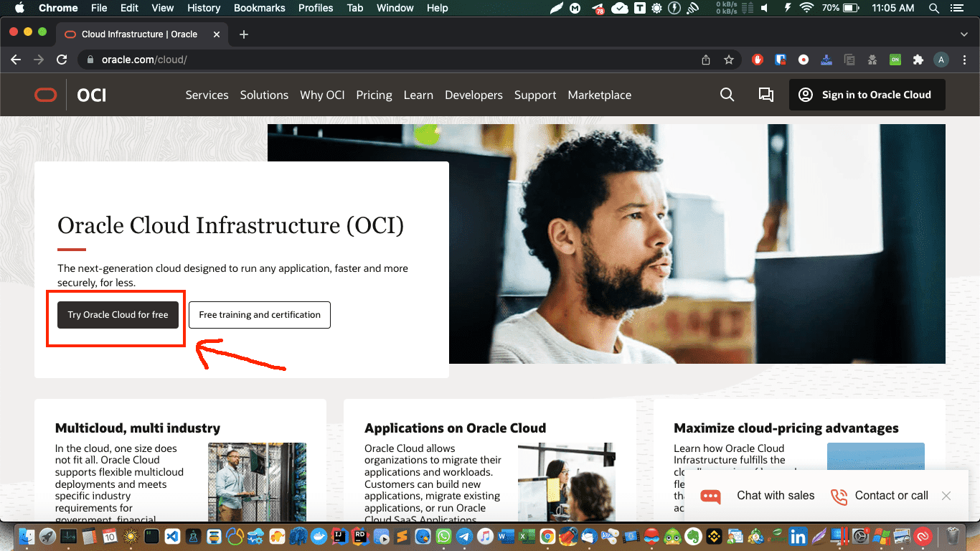Open the Chrome menu in macOS menu bar
The height and width of the screenshot is (551, 980).
(x=58, y=8)
